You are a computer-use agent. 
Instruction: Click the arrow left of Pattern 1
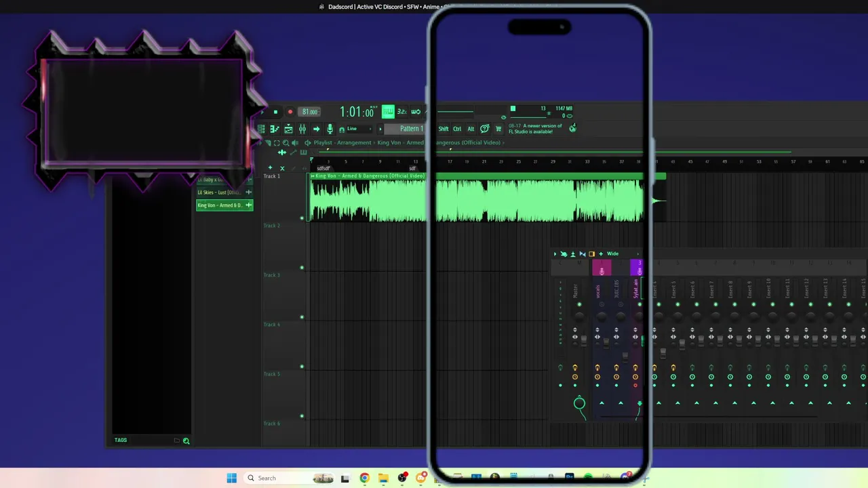pos(380,129)
